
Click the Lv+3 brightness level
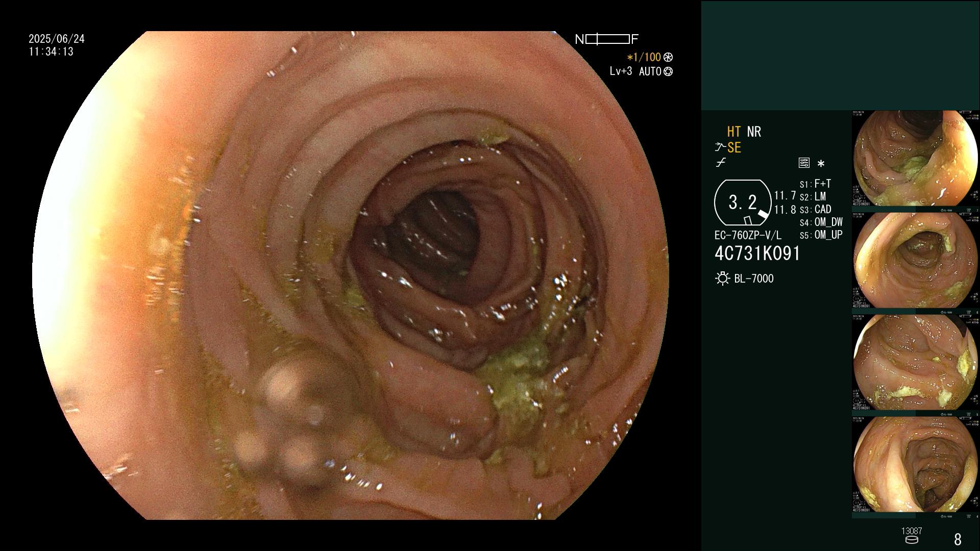(621, 71)
